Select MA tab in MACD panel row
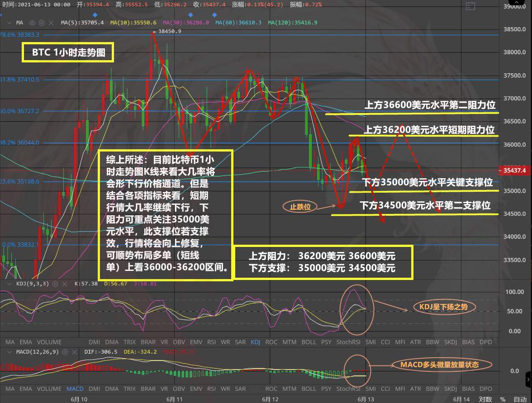 click(10, 389)
